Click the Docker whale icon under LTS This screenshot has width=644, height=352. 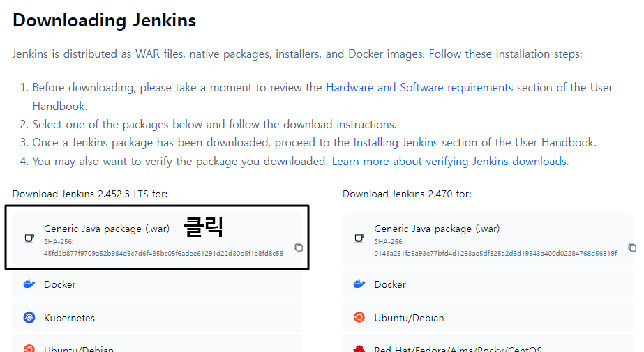point(29,284)
